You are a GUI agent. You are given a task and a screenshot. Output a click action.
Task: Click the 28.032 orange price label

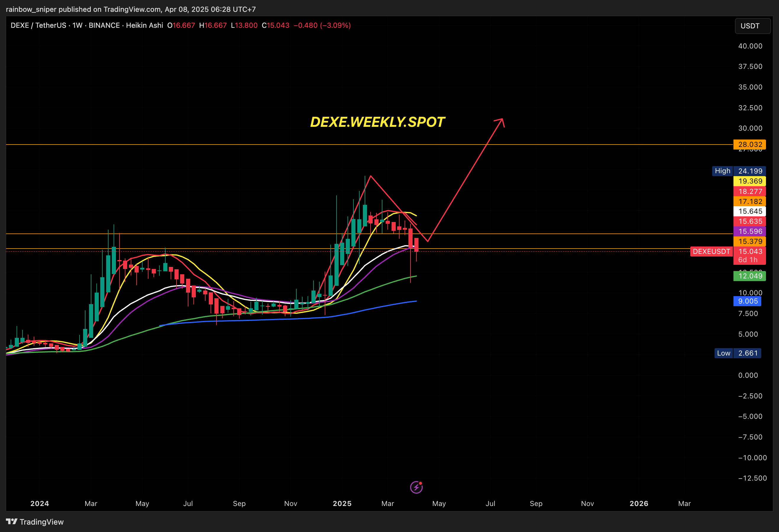749,145
